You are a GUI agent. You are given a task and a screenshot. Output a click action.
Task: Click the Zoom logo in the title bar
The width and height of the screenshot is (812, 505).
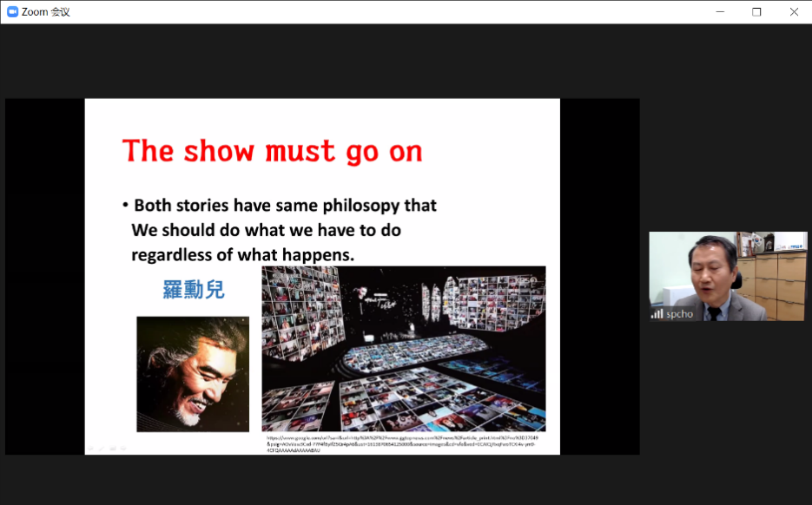pyautogui.click(x=12, y=11)
